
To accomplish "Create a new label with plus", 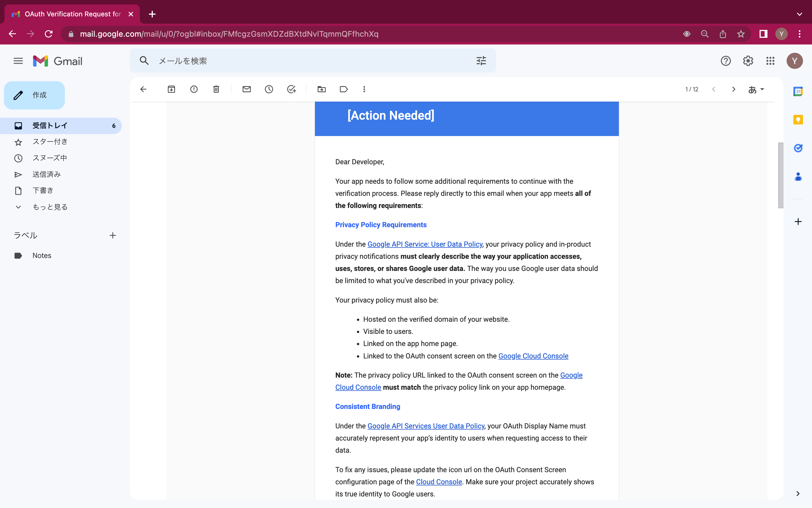I will coord(113,236).
